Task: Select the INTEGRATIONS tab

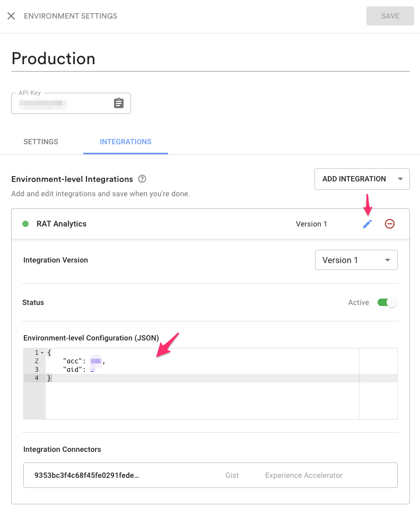Action: 125,142
